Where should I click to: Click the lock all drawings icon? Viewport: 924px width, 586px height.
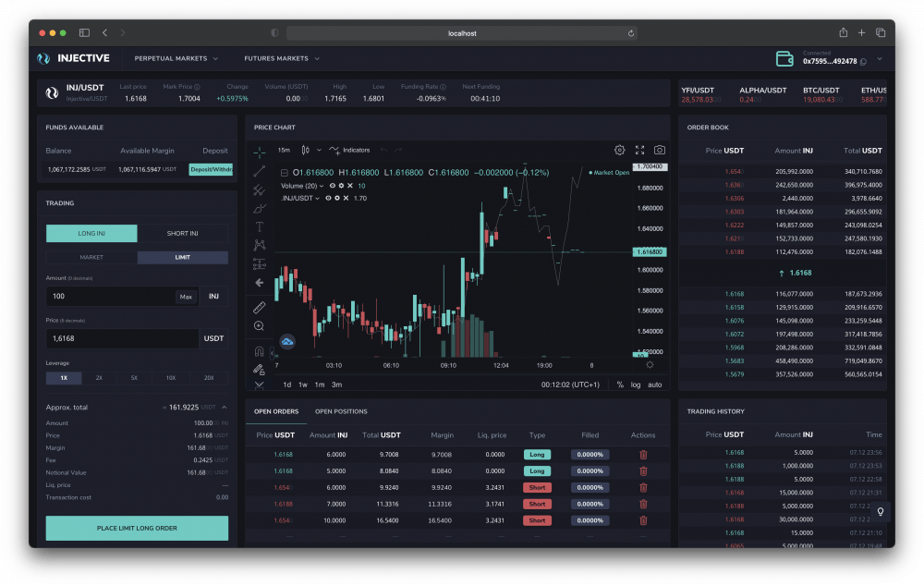[260, 370]
